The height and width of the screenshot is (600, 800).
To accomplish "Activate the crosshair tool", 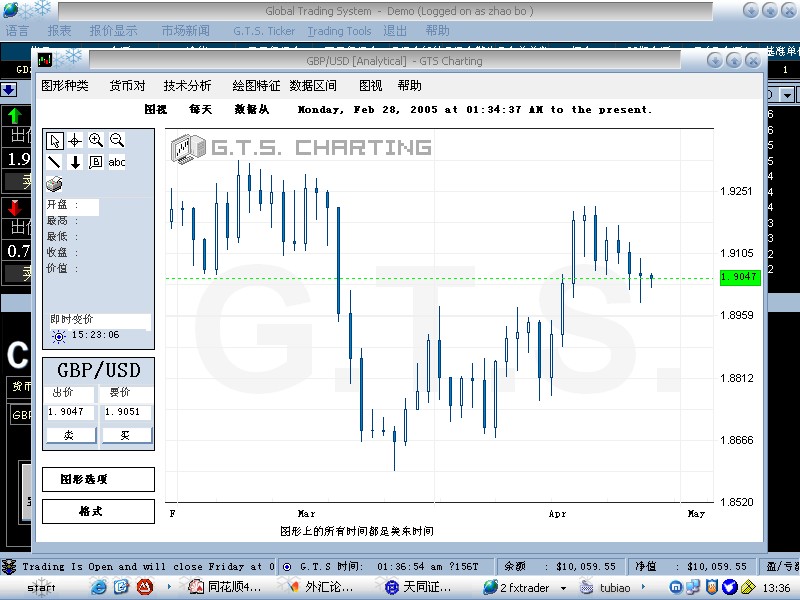I will coord(75,140).
